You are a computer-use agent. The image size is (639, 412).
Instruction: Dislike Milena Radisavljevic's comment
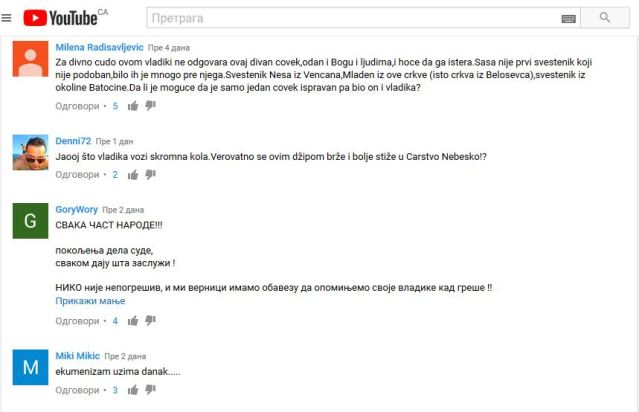[x=150, y=106]
